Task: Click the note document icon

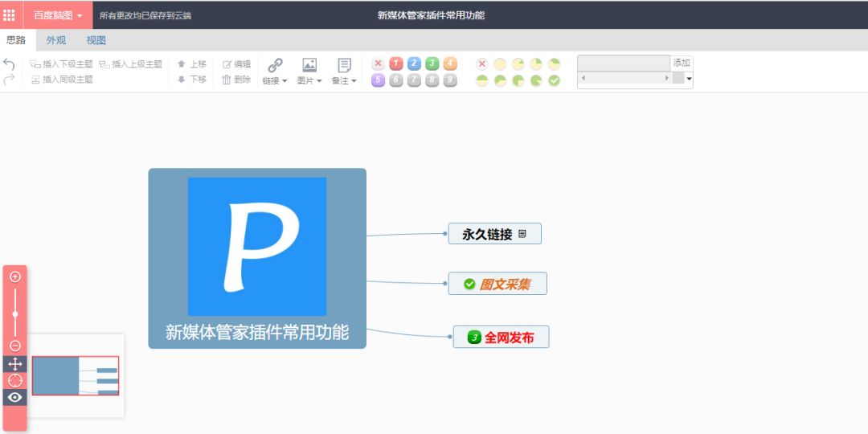Action: click(344, 65)
